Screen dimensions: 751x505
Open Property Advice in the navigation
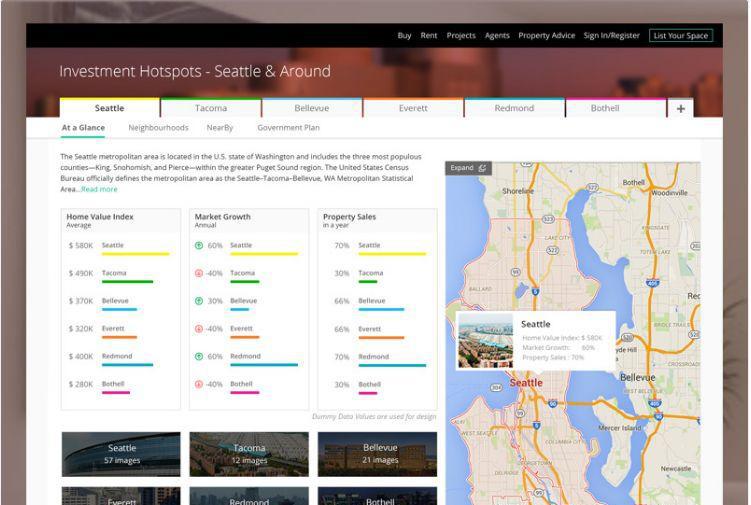pyautogui.click(x=546, y=35)
